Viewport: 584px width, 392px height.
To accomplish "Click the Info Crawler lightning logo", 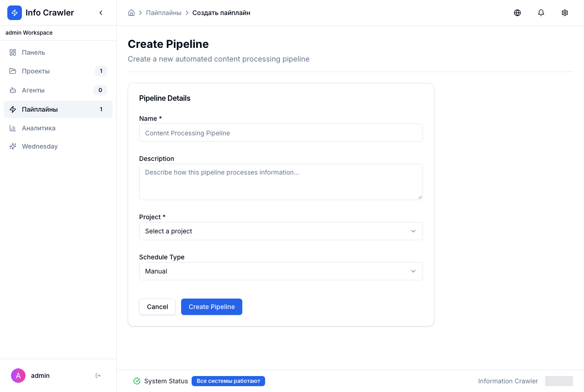I will 15,13.
